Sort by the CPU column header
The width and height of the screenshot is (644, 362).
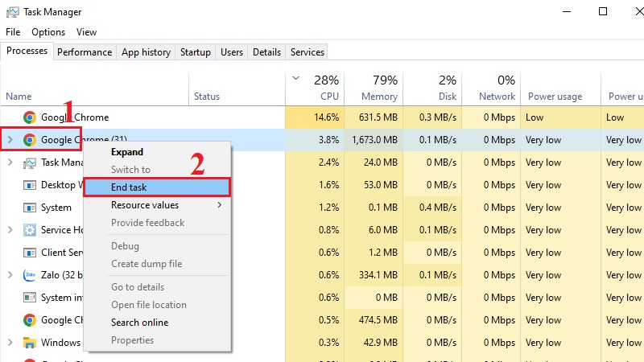click(315, 89)
